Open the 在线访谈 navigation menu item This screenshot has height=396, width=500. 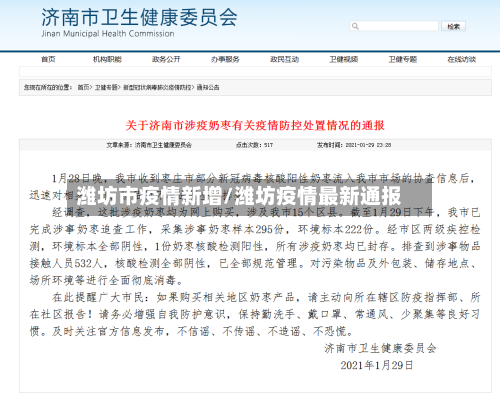(462, 59)
